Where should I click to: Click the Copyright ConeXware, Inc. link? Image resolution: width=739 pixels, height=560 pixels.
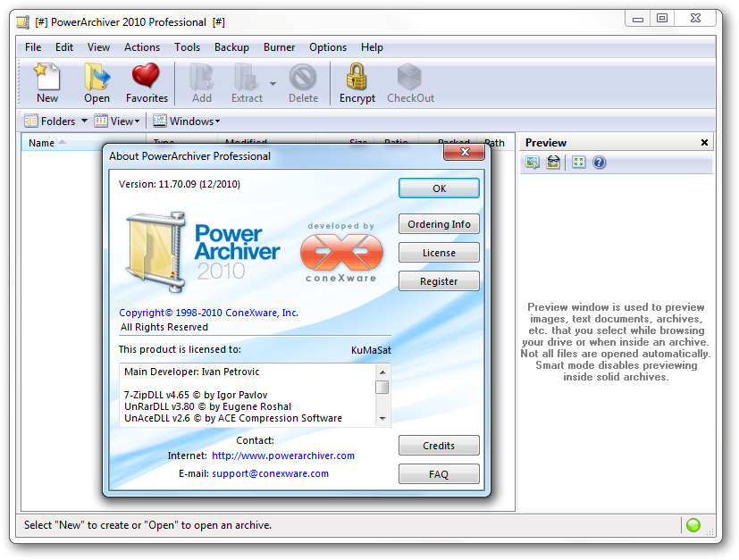208,313
